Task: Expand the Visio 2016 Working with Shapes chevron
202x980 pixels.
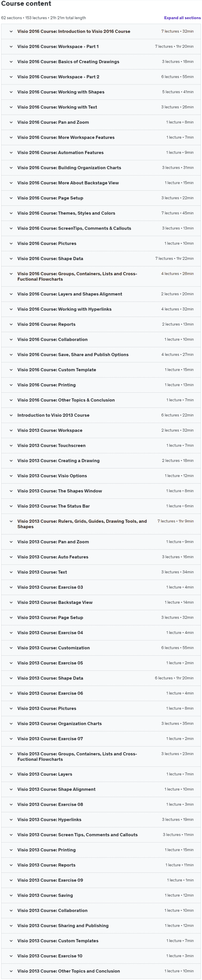Action: click(11, 92)
